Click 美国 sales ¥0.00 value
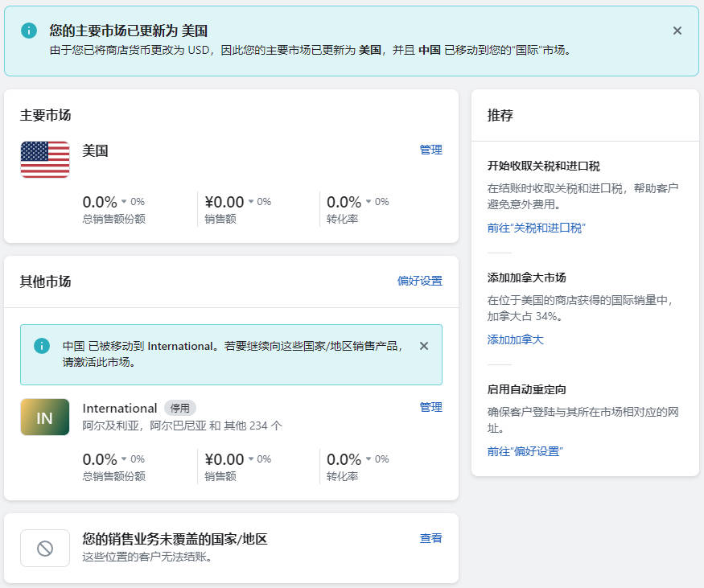 click(x=224, y=202)
